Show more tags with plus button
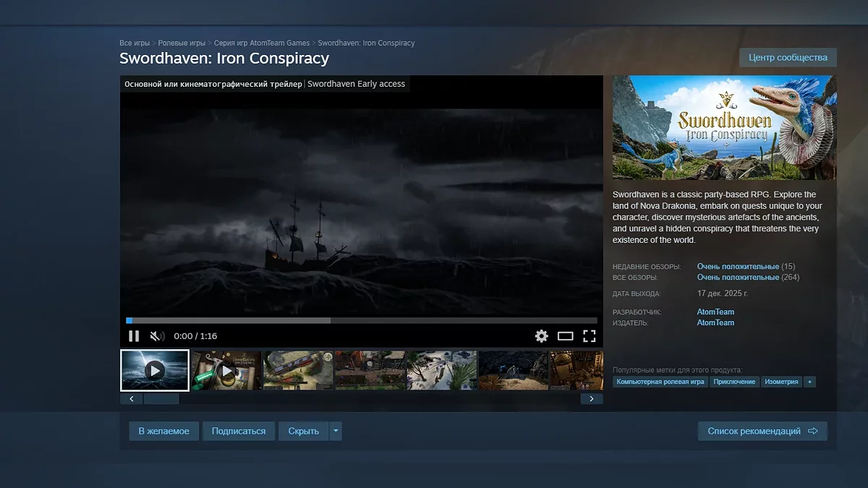 coord(809,382)
